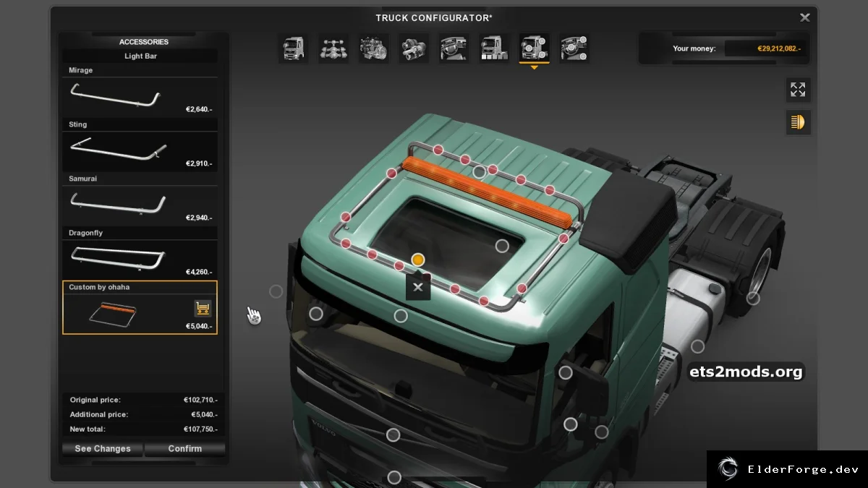Click the See Changes button
Viewport: 868px width, 488px height.
[x=103, y=449]
